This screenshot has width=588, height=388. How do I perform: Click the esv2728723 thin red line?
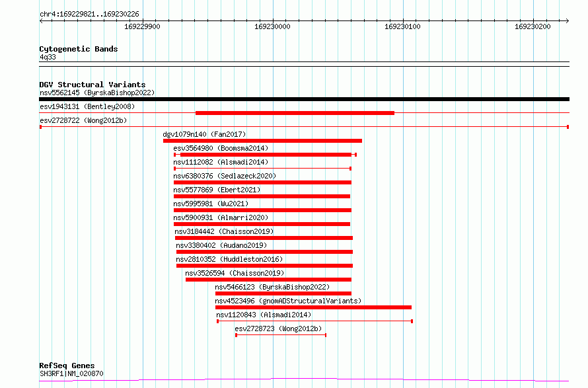pos(281,335)
